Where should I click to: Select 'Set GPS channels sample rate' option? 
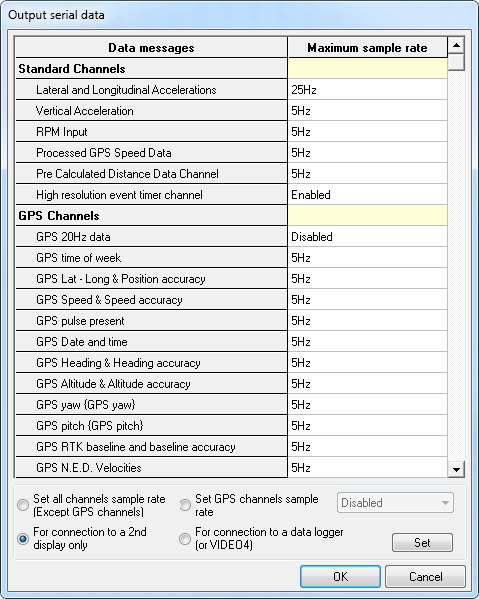coord(185,505)
